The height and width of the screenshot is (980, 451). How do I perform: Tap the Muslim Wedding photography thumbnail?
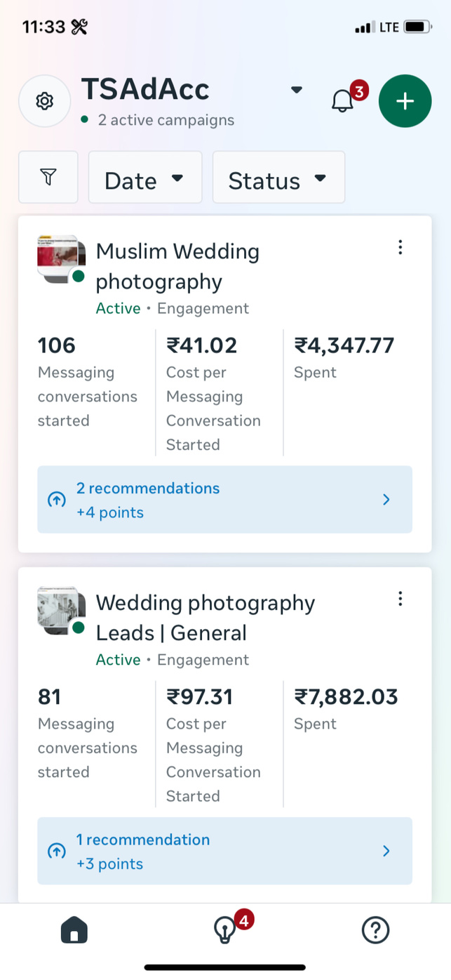click(x=61, y=260)
